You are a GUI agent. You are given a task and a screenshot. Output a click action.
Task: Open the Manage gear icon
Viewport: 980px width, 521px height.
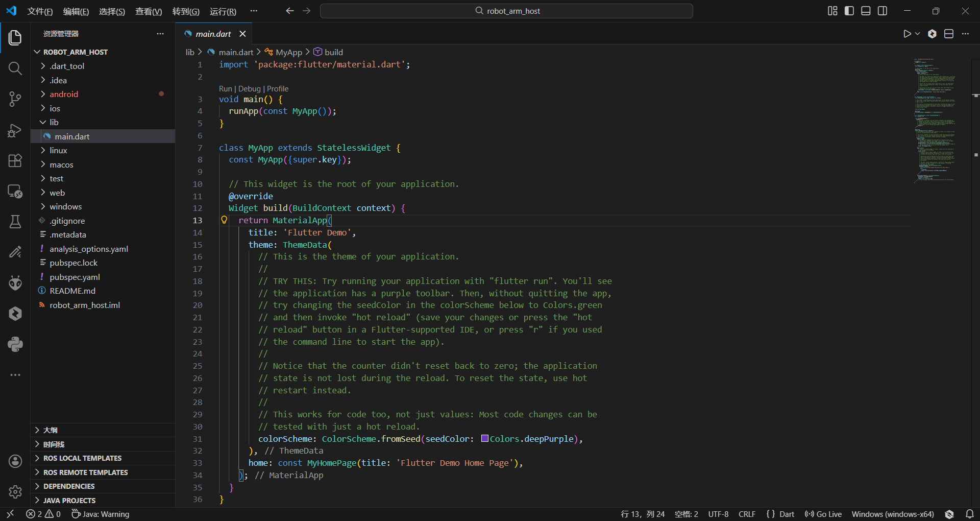(15, 491)
